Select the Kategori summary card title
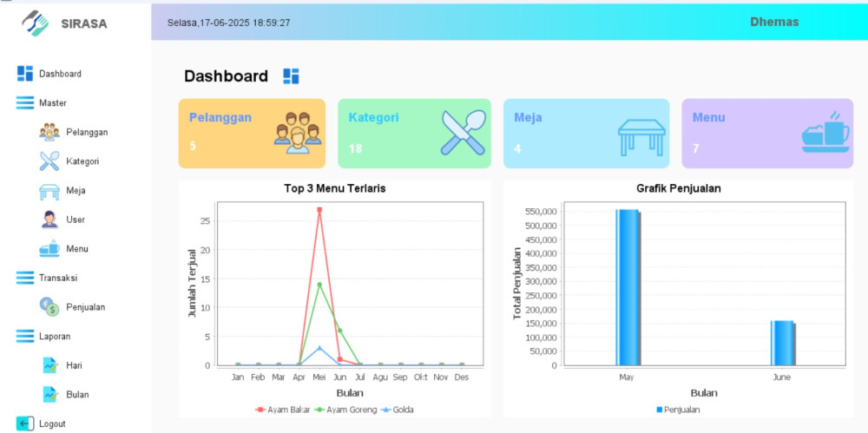The image size is (868, 433). tap(373, 117)
